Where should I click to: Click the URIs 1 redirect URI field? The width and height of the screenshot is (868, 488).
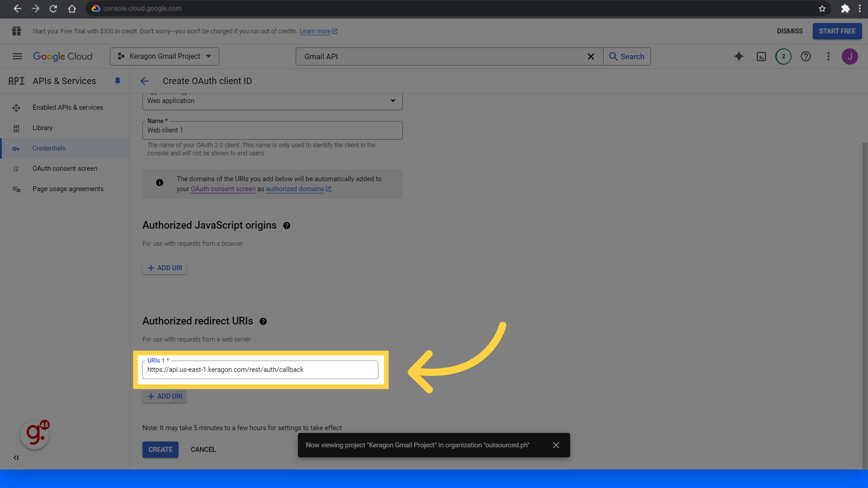click(260, 370)
